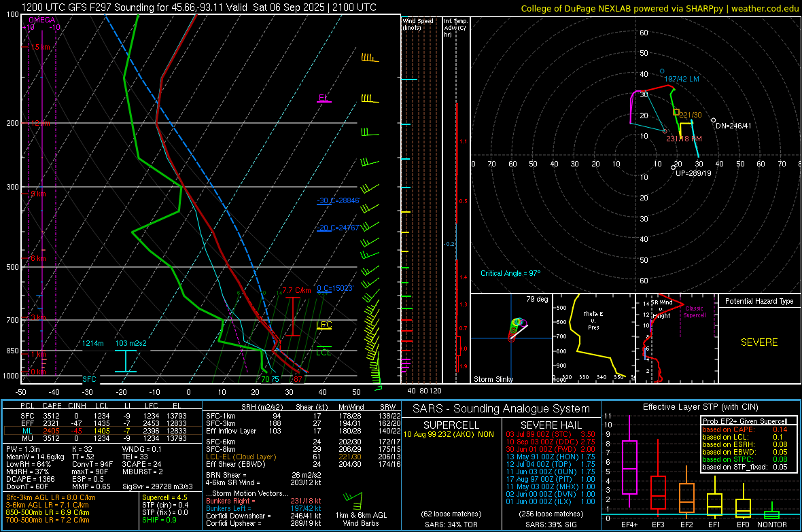The width and height of the screenshot is (802, 532).
Task: Click the SigSvr = 29728 m3/s3 value
Action: [158, 486]
